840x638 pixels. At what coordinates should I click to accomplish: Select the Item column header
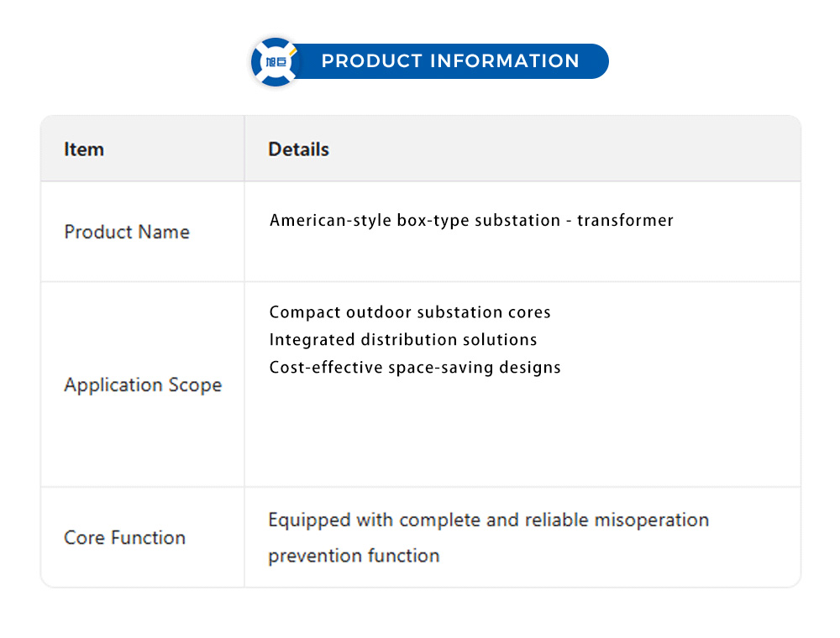point(84,149)
